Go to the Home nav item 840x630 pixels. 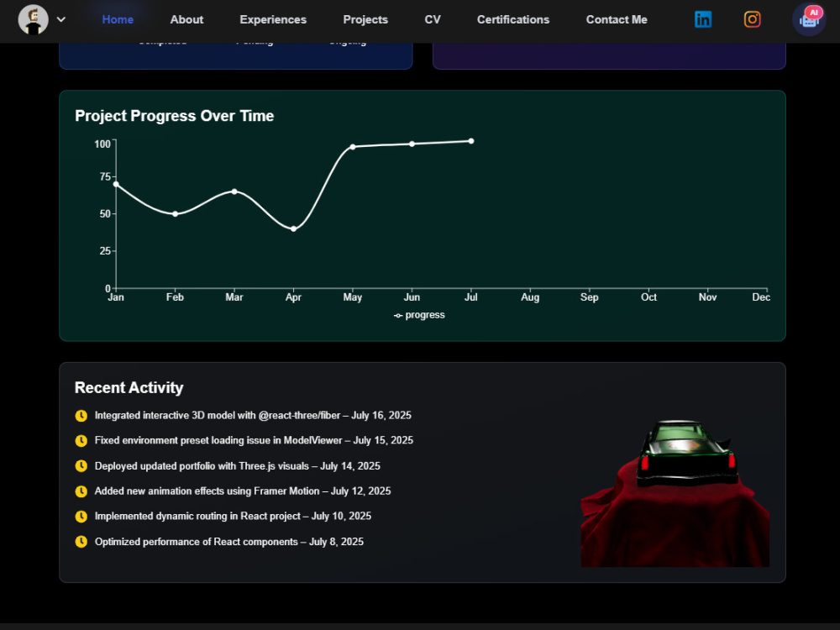(118, 19)
